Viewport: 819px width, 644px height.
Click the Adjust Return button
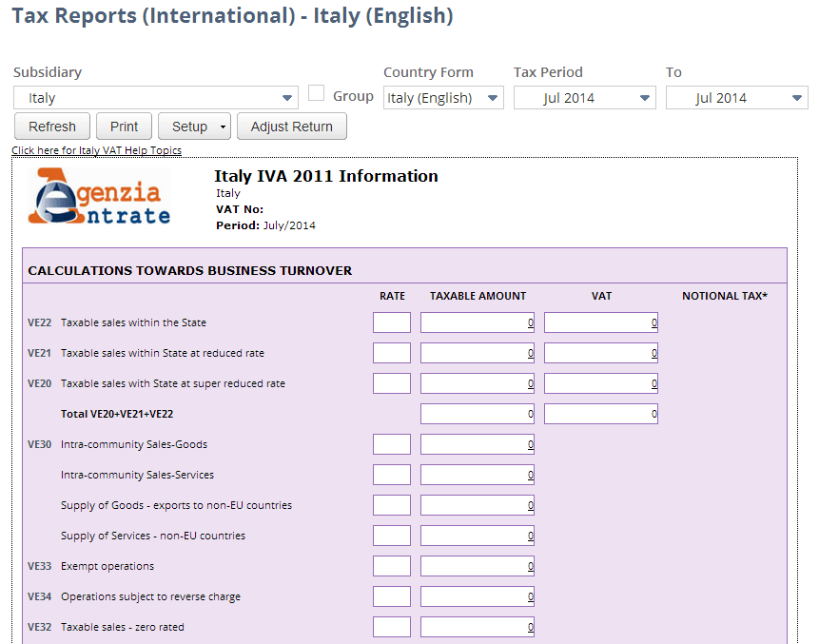pyautogui.click(x=291, y=127)
